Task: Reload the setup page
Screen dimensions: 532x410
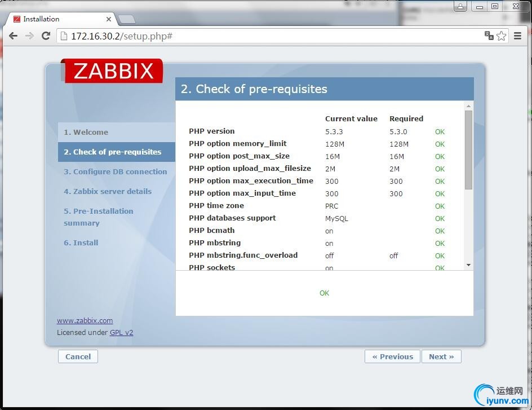Action: [x=46, y=36]
